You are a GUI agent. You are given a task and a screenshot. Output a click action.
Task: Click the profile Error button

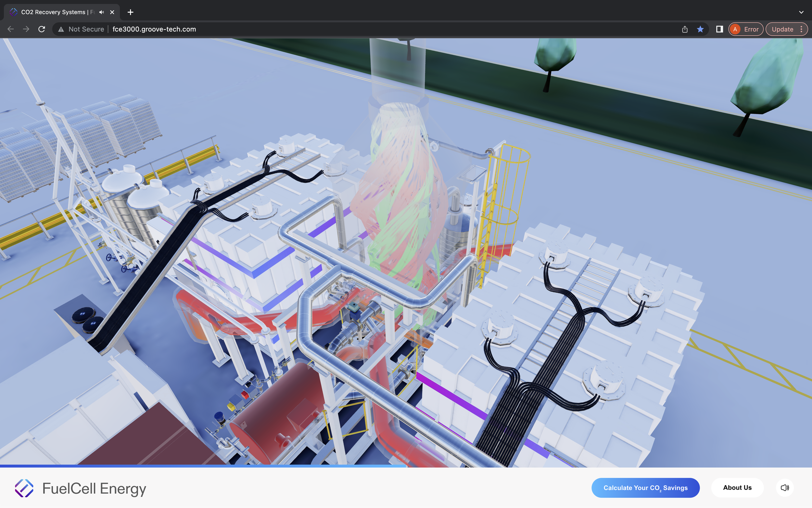(x=745, y=29)
